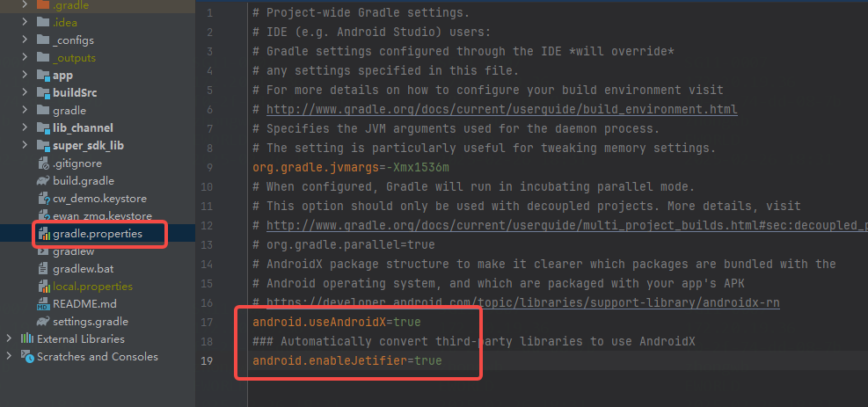Click the README.md markdown file icon
Viewport: 868px width, 407px height.
43,304
